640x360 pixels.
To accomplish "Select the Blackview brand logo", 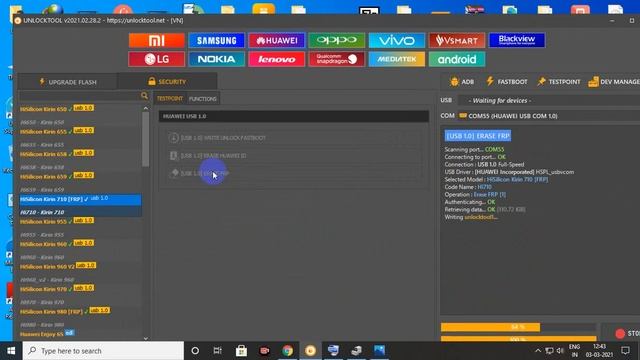I will (517, 40).
